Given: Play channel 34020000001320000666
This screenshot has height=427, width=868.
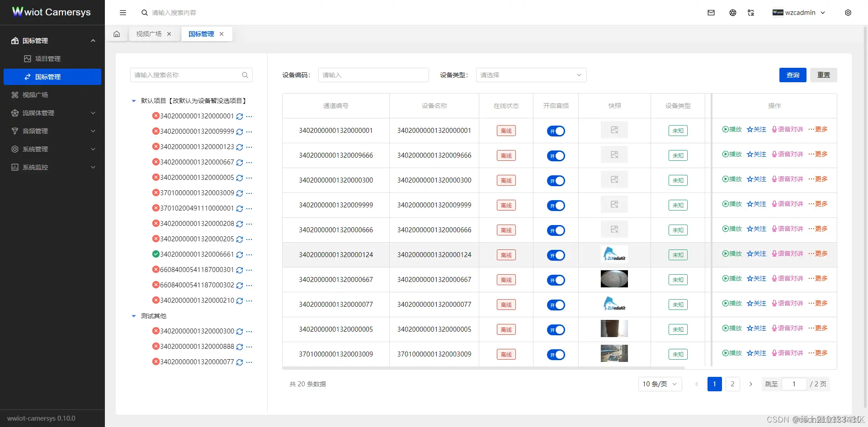Looking at the screenshot, I should [x=732, y=229].
